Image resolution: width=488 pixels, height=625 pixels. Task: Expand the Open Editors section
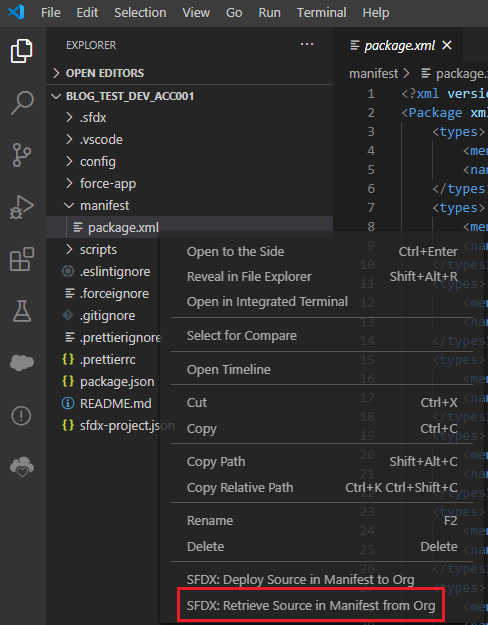(189, 73)
